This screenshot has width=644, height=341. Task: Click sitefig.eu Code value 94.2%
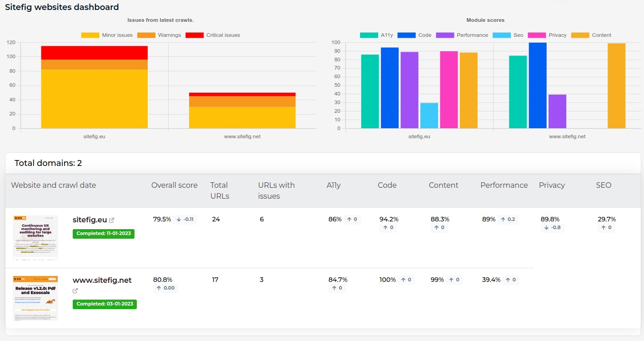tap(389, 219)
